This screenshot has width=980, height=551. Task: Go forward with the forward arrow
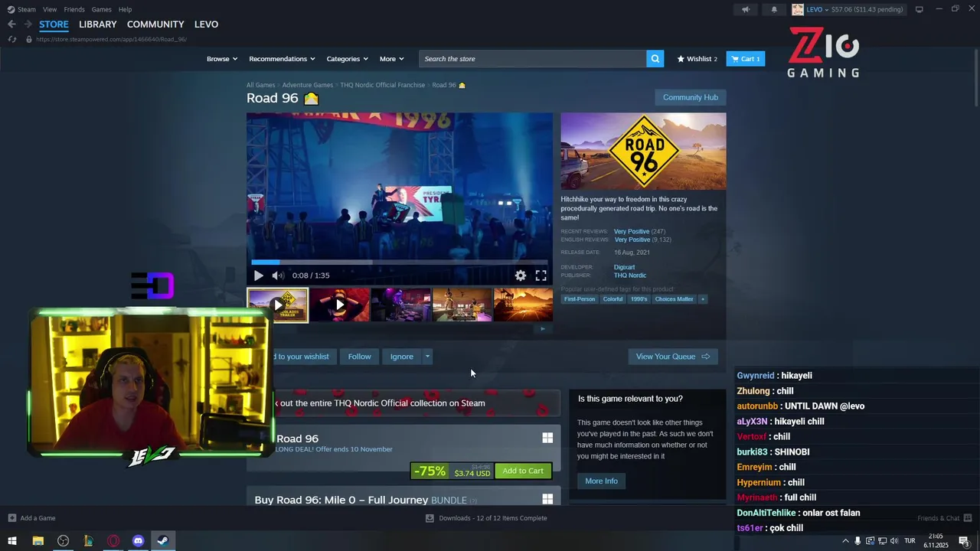coord(28,24)
